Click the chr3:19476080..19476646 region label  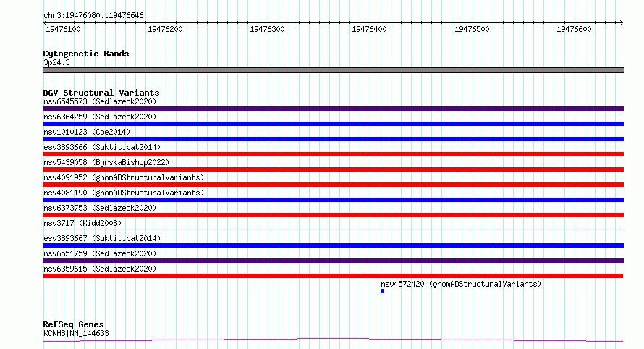(x=93, y=16)
